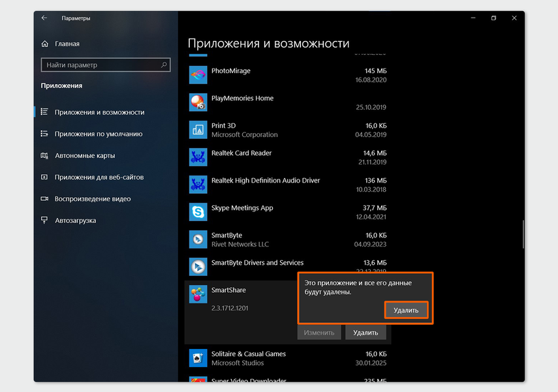Click the vertical scrollbar thumb of app list
Image resolution: width=558 pixels, height=392 pixels.
(x=522, y=235)
